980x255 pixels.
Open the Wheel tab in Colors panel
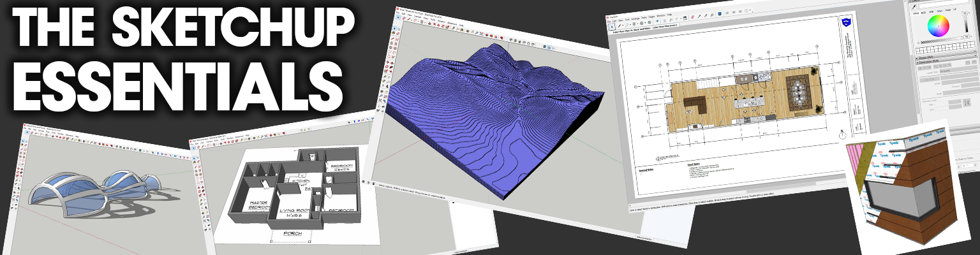(x=916, y=13)
